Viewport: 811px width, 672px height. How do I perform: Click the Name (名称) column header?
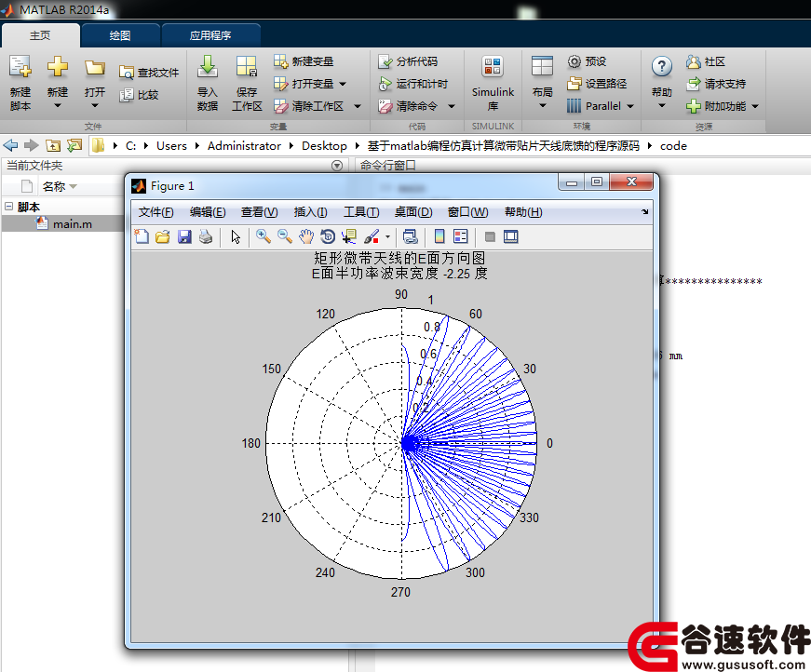coord(54,186)
